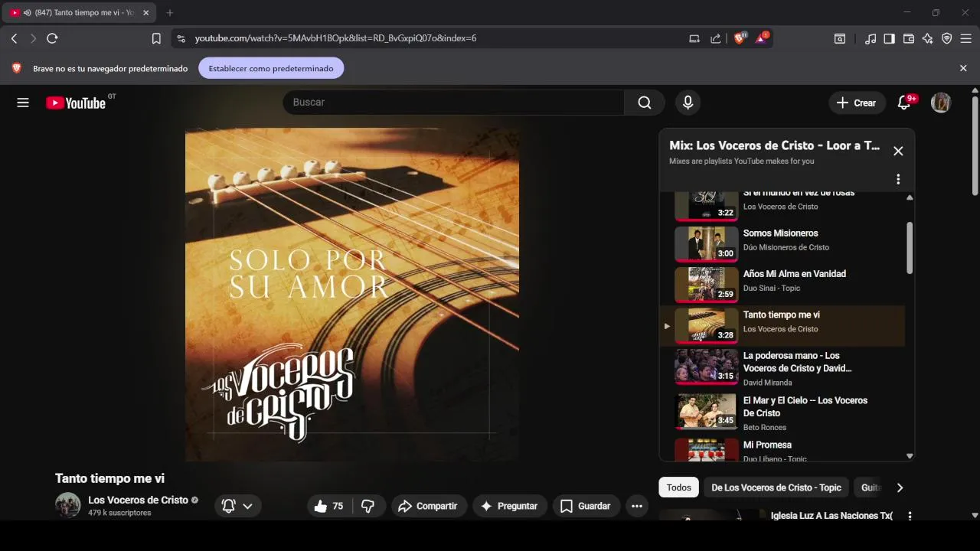The image size is (980, 551).
Task: Open Brave VPN shield icon
Action: click(947, 38)
